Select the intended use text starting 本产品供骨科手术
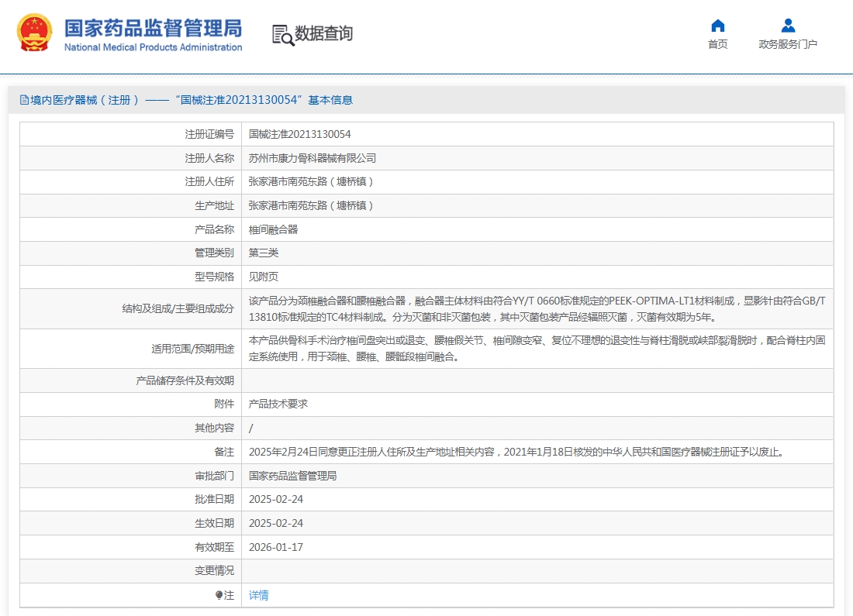853x616 pixels. 537,349
